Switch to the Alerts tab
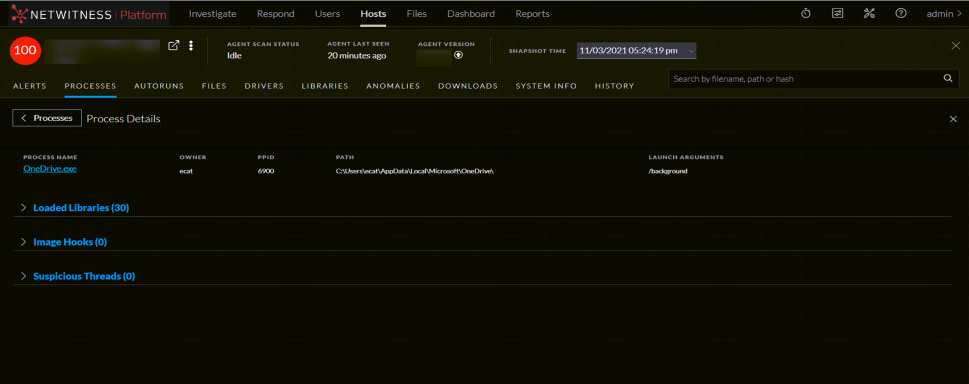Screen dimensions: 969x384 [30, 86]
